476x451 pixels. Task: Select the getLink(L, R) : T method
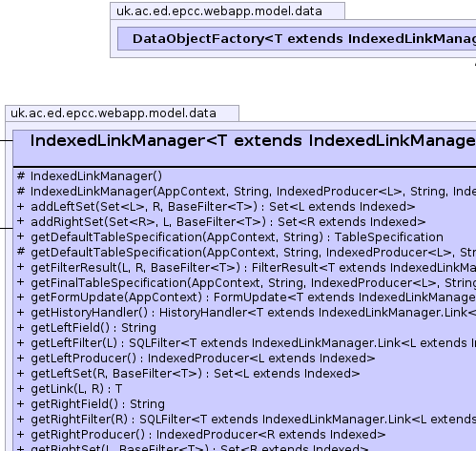coord(70,389)
